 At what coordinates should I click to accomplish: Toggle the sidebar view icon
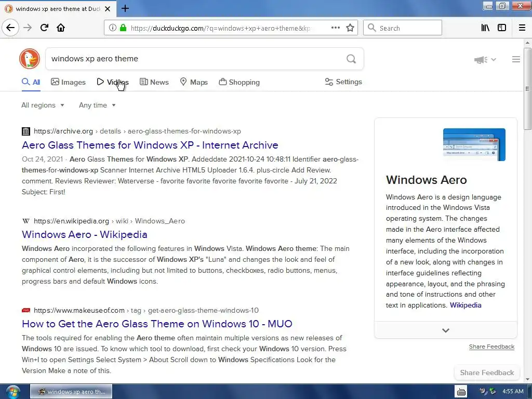pyautogui.click(x=502, y=28)
